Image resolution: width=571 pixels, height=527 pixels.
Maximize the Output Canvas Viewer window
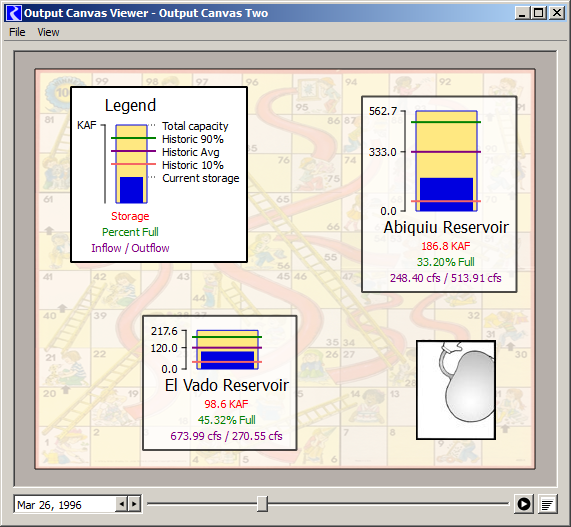pos(539,13)
